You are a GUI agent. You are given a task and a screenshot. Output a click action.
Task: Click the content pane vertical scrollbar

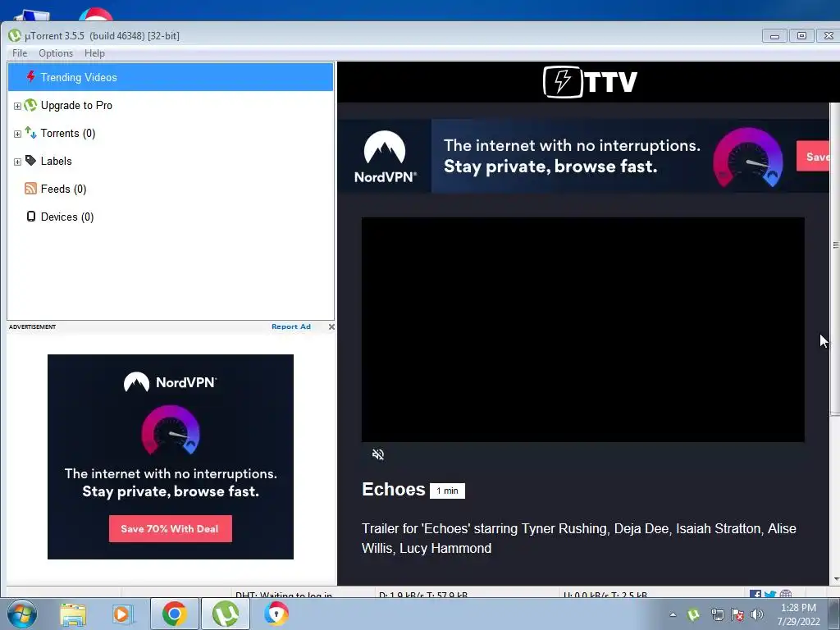click(834, 258)
